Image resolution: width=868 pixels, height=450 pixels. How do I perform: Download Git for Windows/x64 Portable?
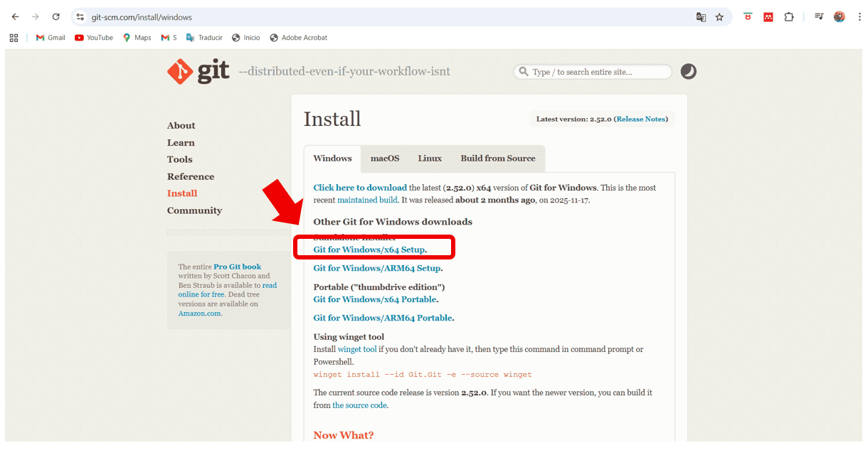click(x=375, y=300)
